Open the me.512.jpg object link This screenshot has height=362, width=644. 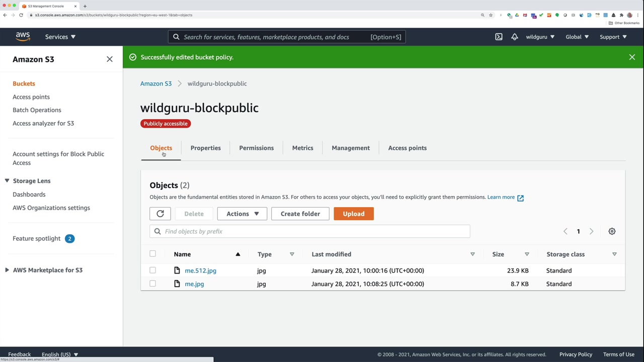coord(200,270)
